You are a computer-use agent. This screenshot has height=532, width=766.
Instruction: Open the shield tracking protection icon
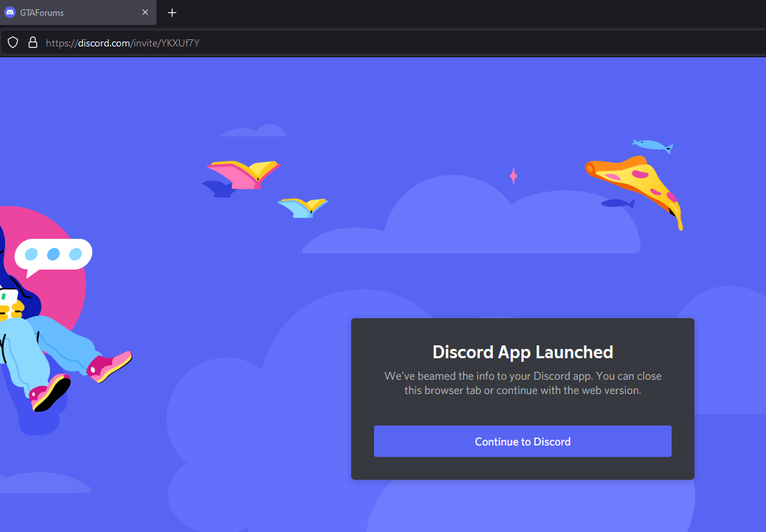coord(13,42)
